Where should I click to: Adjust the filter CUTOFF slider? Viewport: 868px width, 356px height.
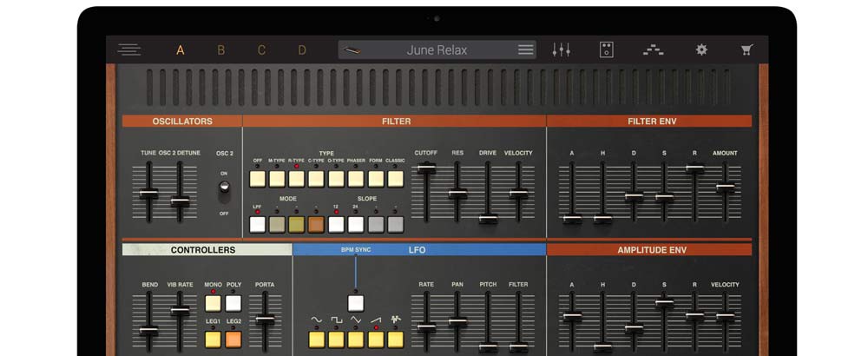coord(426,168)
